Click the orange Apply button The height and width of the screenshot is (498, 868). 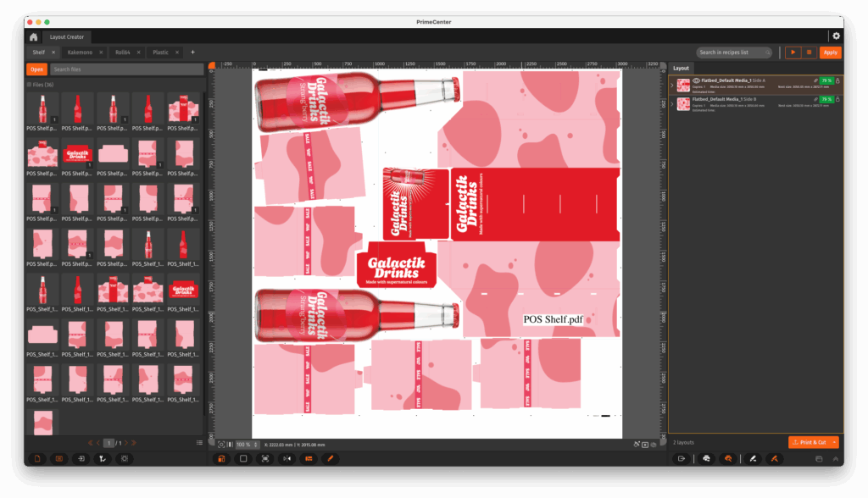click(830, 53)
